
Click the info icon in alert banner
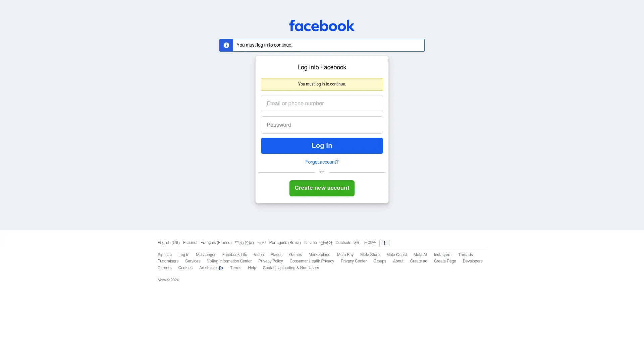coord(226,45)
